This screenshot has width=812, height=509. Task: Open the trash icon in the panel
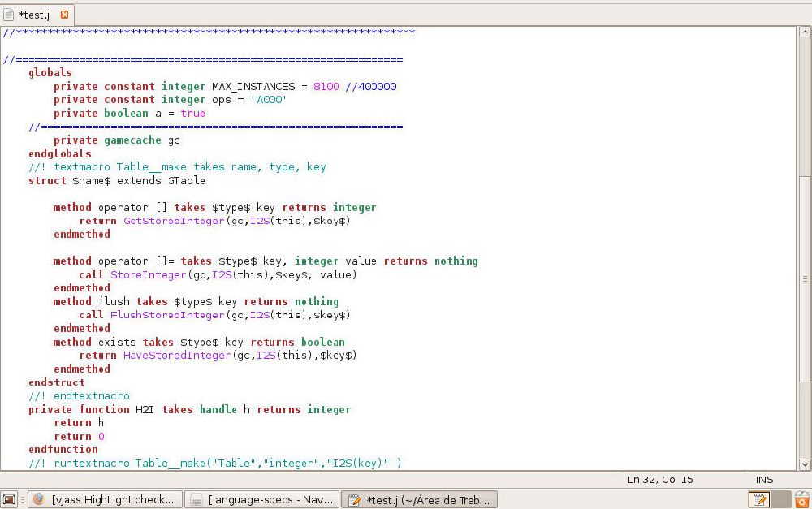[801, 500]
